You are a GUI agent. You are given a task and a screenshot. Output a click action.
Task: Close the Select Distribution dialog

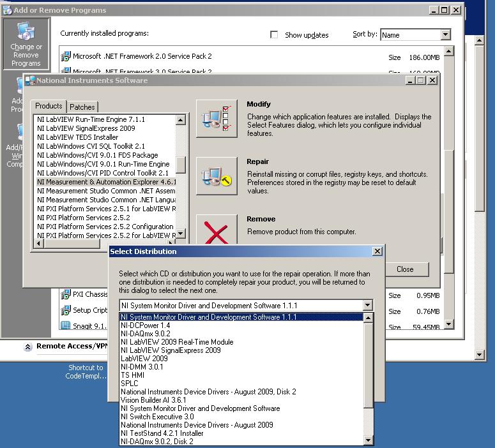(x=377, y=251)
